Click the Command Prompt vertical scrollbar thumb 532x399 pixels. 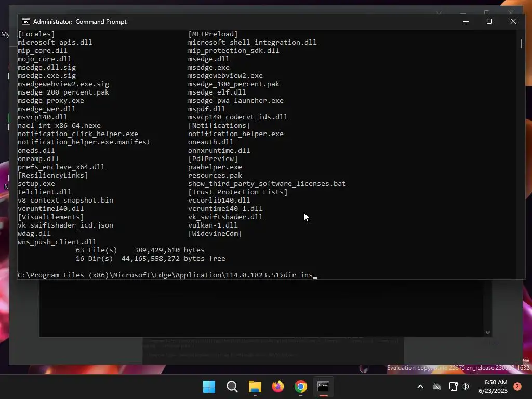(521, 44)
